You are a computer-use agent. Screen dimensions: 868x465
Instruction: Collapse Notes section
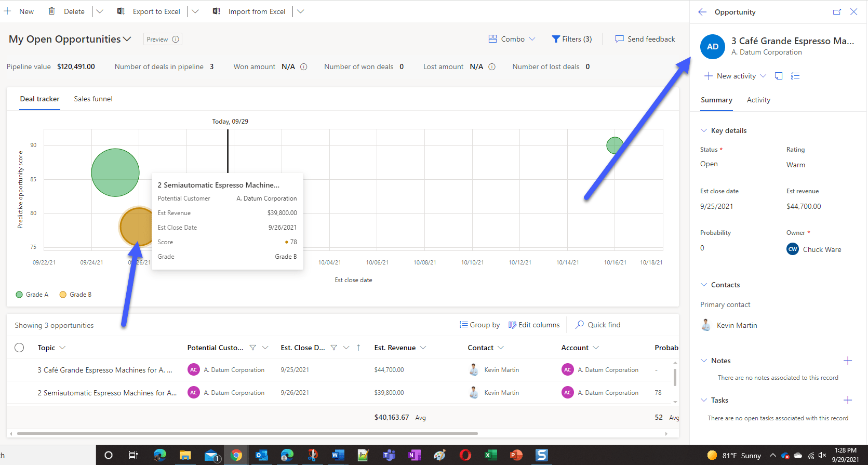click(x=704, y=361)
